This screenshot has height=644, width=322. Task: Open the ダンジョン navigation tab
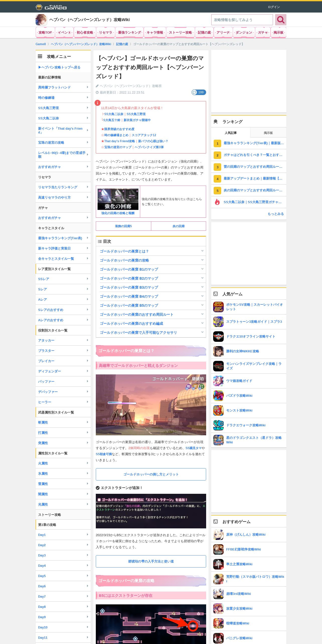click(x=244, y=32)
